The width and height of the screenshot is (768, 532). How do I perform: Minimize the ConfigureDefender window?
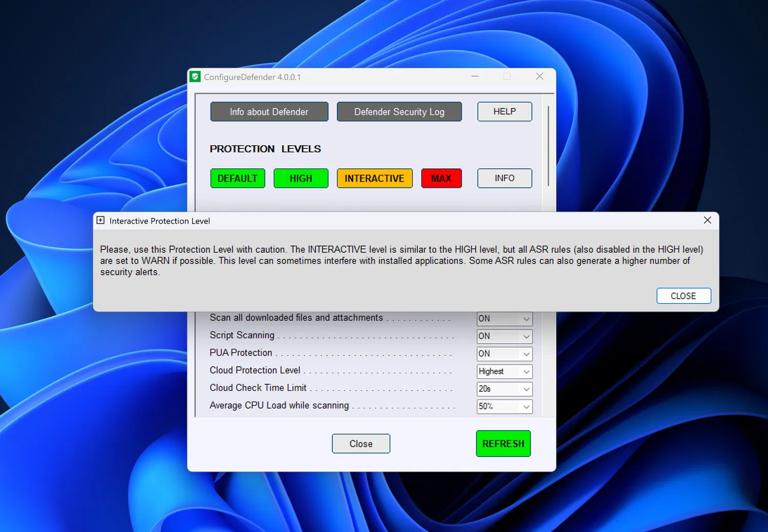(x=475, y=76)
